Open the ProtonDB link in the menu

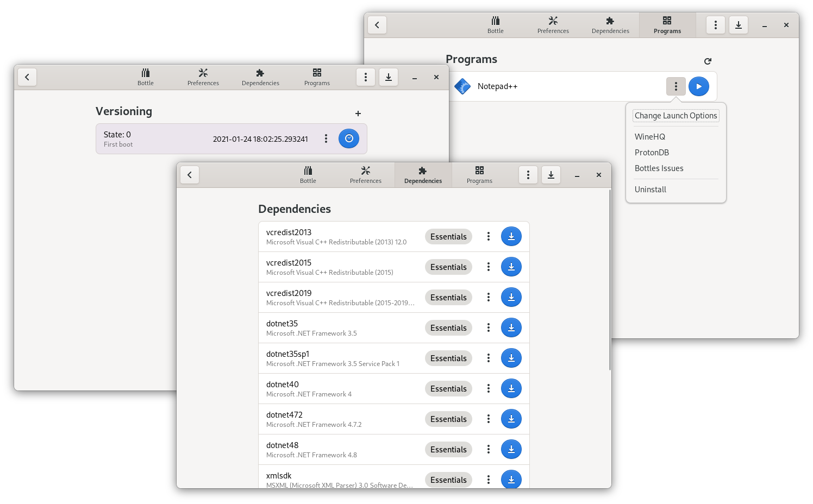[652, 153]
